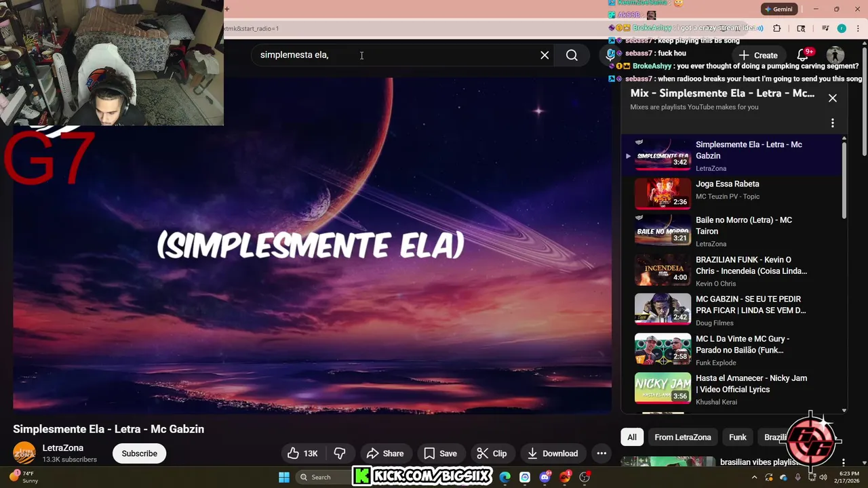Open Microsoft Edge from taskbar
This screenshot has height=488, width=868.
click(x=505, y=477)
